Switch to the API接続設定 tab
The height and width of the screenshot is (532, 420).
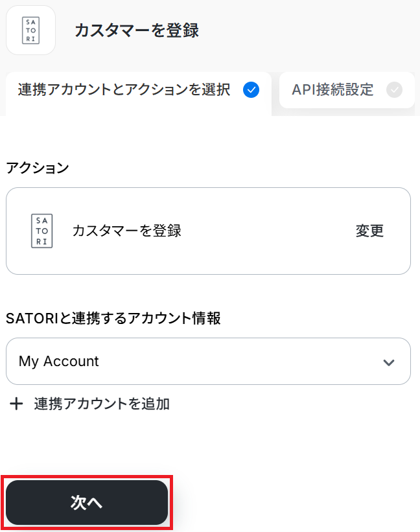tap(347, 90)
